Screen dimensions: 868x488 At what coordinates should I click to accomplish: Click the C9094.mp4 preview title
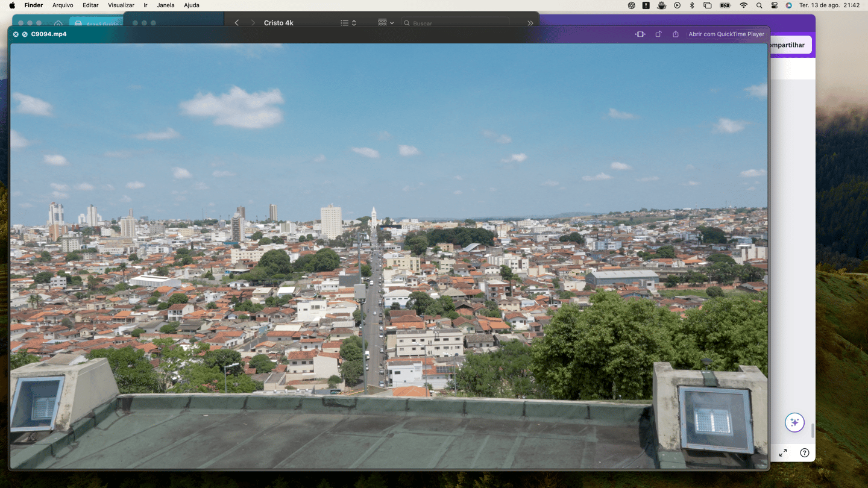point(49,34)
